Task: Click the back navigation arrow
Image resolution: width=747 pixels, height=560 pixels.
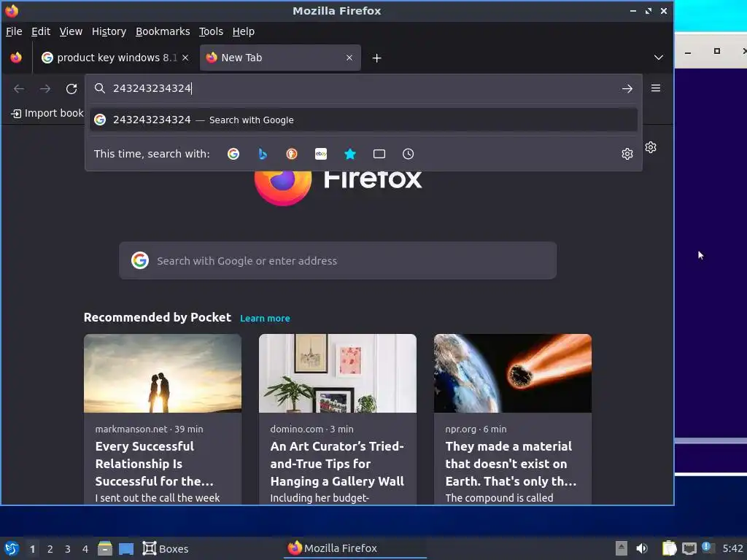Action: coord(19,88)
